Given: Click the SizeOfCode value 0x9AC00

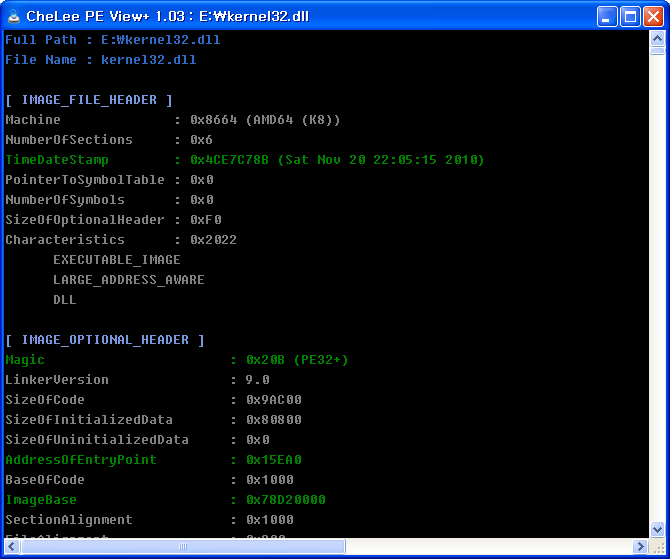Looking at the screenshot, I should 274,400.
